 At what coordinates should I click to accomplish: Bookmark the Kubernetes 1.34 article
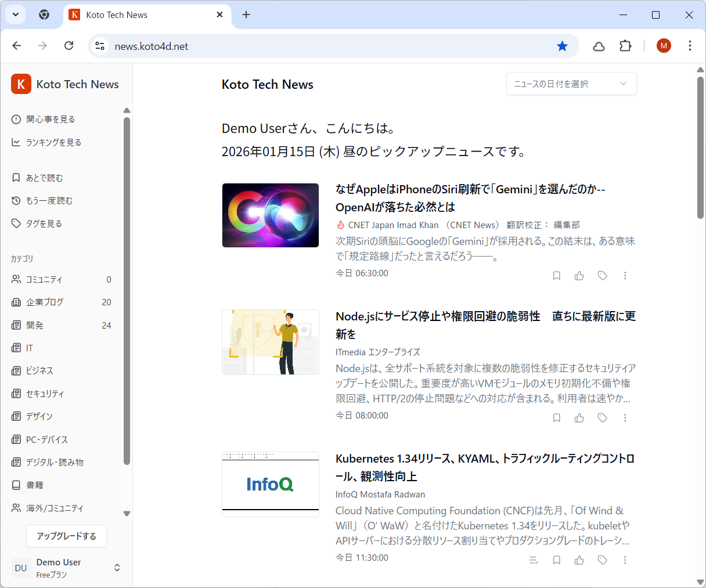(556, 560)
